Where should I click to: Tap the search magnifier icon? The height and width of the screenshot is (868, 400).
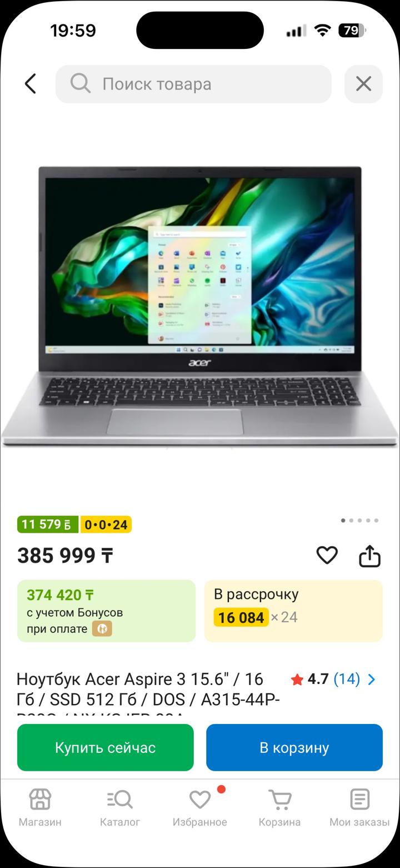[81, 84]
